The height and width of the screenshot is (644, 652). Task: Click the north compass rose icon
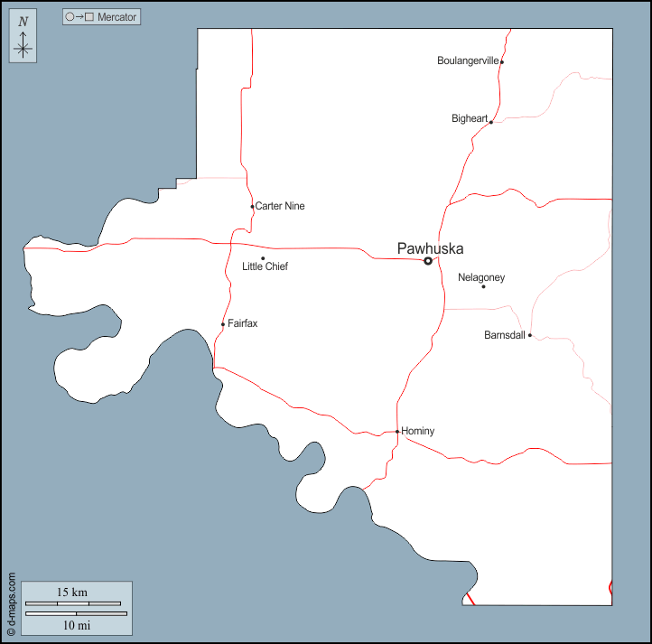tap(23, 38)
